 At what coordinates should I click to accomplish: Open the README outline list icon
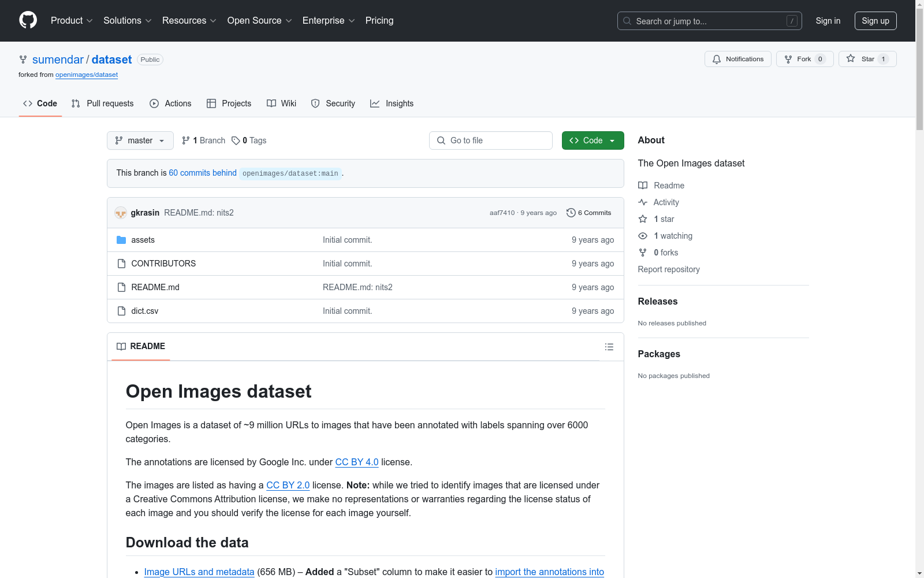[x=609, y=347]
